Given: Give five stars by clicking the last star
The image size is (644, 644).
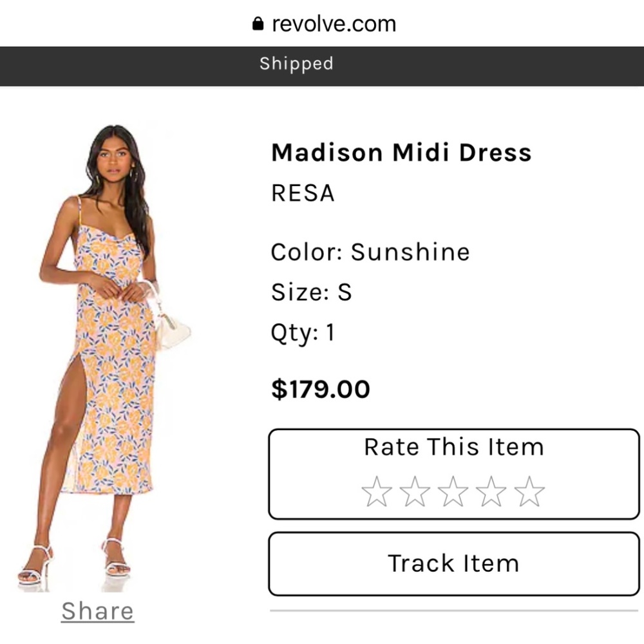Looking at the screenshot, I should click(529, 491).
